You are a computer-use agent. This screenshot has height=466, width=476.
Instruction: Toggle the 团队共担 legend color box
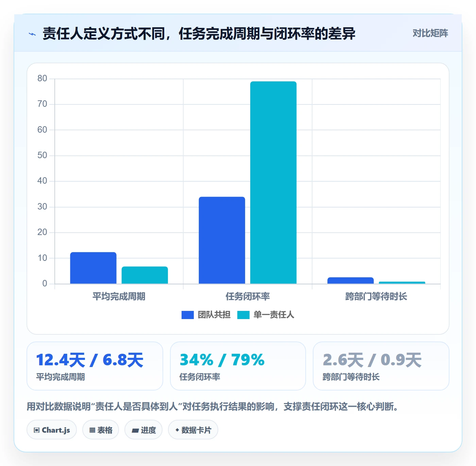pyautogui.click(x=188, y=315)
